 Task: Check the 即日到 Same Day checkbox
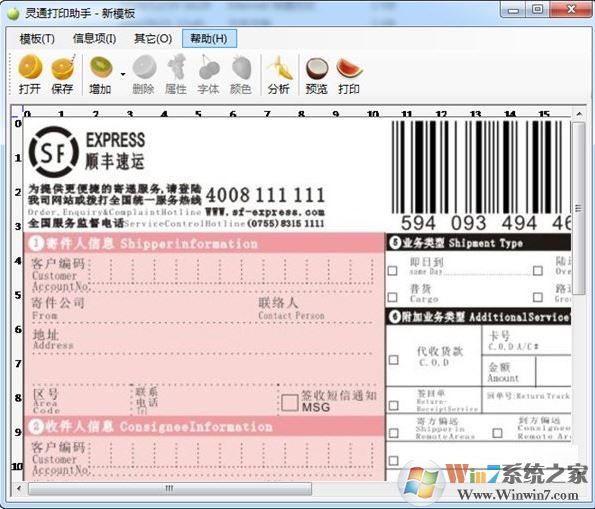point(393,271)
